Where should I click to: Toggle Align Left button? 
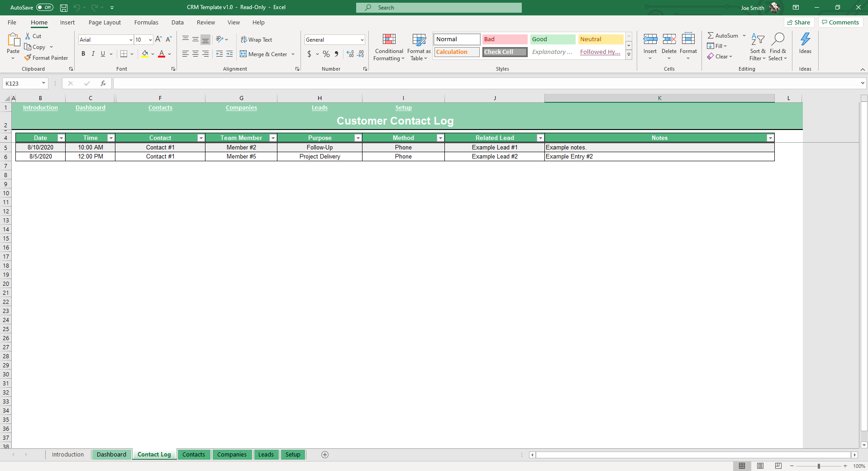click(186, 54)
